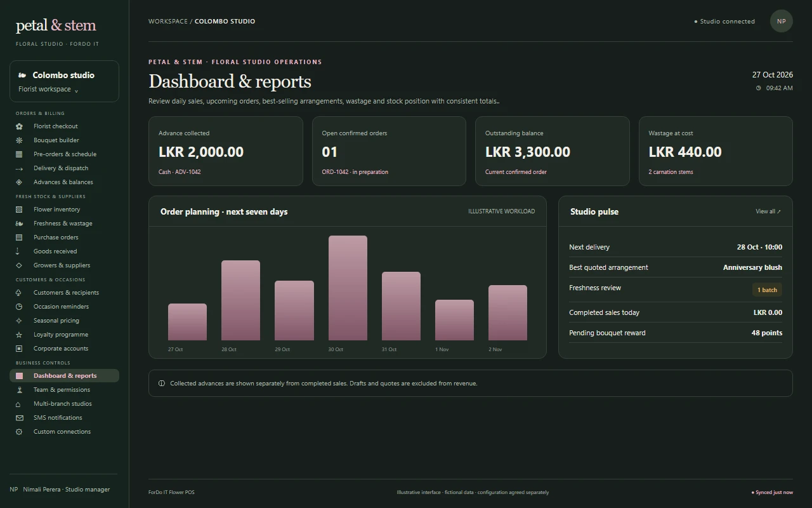
Task: Click the Custom connections gear icon
Action: (x=19, y=432)
